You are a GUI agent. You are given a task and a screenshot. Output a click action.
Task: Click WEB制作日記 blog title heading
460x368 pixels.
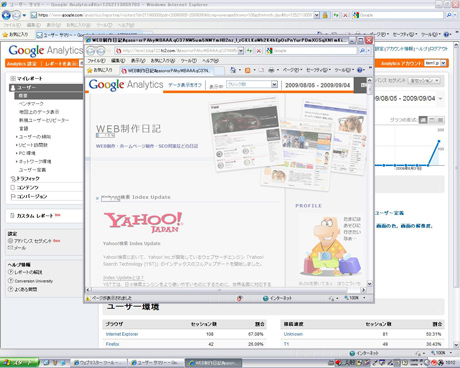(x=128, y=129)
